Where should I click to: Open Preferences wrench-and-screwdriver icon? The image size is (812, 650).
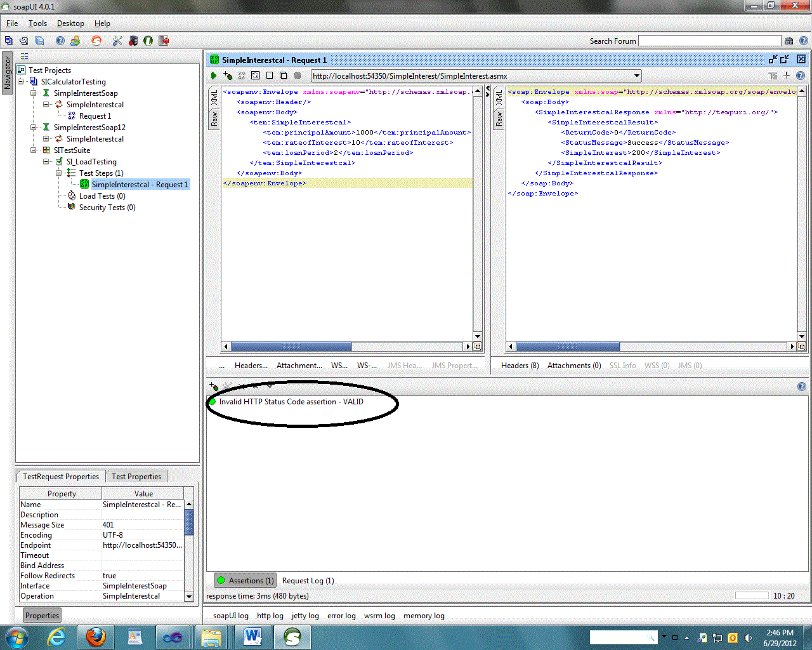[x=117, y=41]
